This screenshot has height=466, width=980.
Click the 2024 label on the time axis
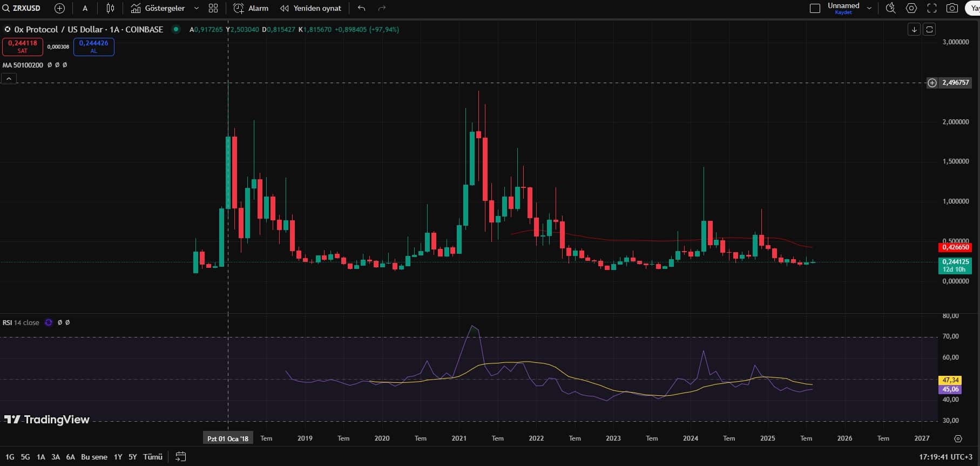tap(690, 438)
